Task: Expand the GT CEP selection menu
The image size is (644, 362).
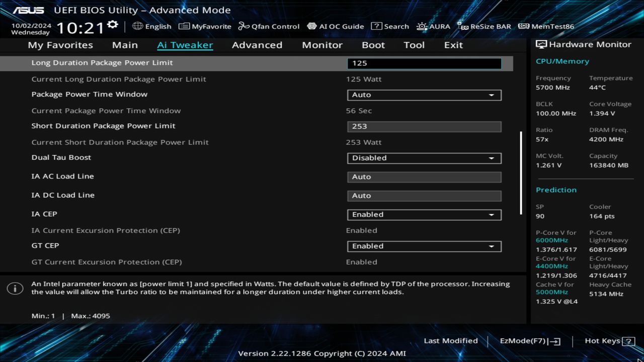Action: [424, 246]
